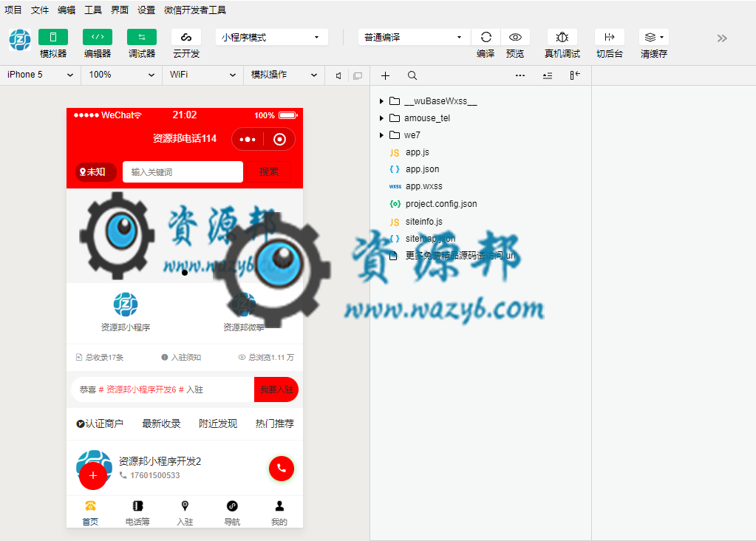Toggle the debugger panel button
756x541 pixels.
142,37
